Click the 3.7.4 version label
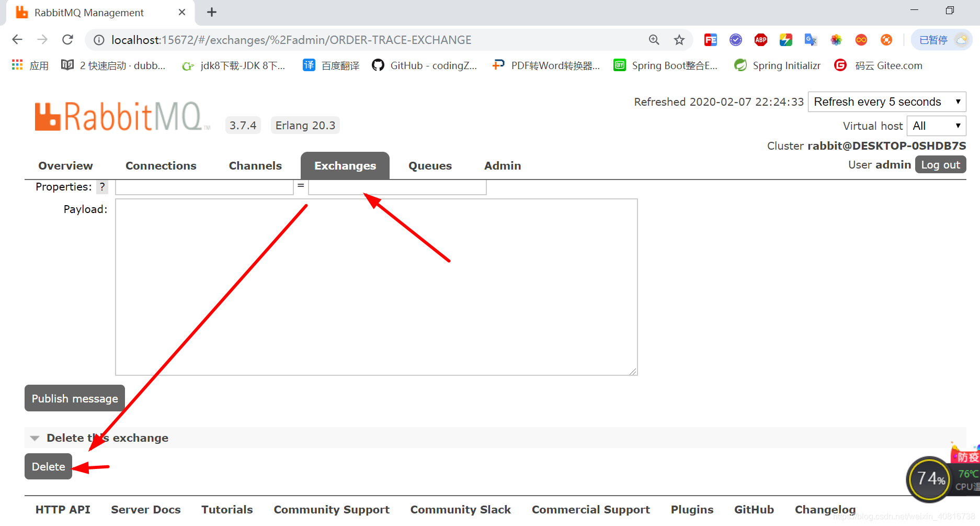 [x=243, y=125]
